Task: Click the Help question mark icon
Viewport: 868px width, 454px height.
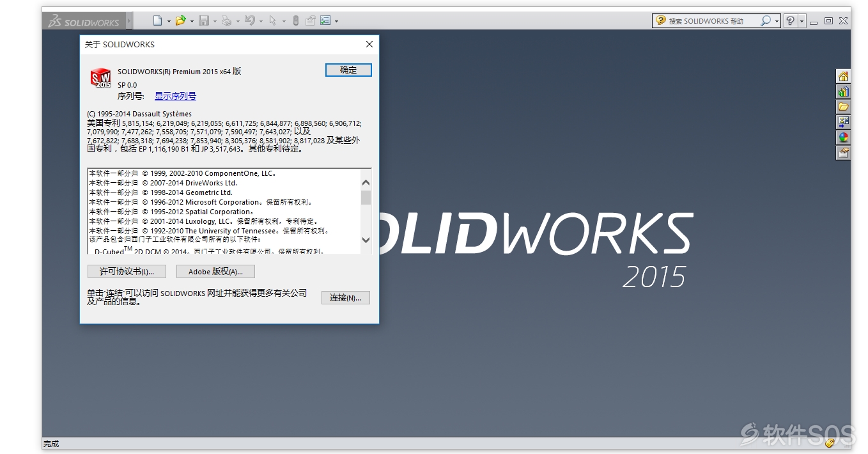Action: click(x=791, y=21)
